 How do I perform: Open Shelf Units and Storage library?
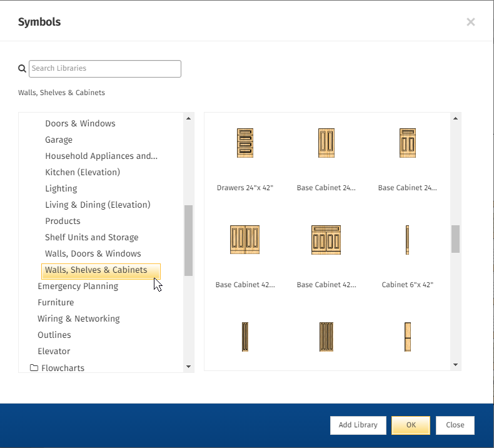point(92,237)
